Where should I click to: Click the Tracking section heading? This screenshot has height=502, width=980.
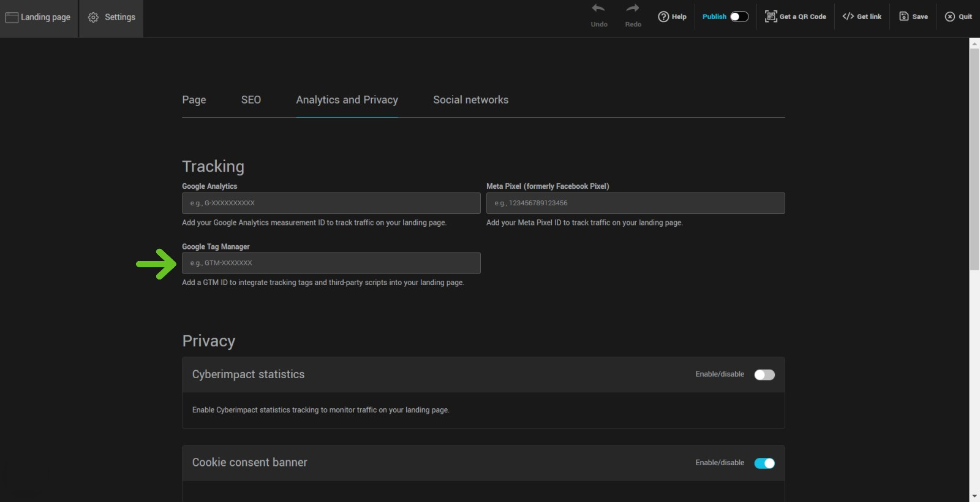click(213, 167)
